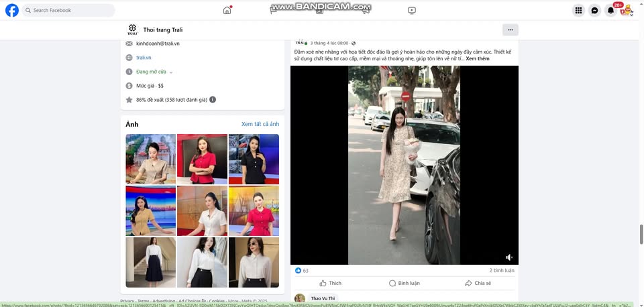Play the floral dress video
The width and height of the screenshot is (644, 307).
(x=404, y=165)
